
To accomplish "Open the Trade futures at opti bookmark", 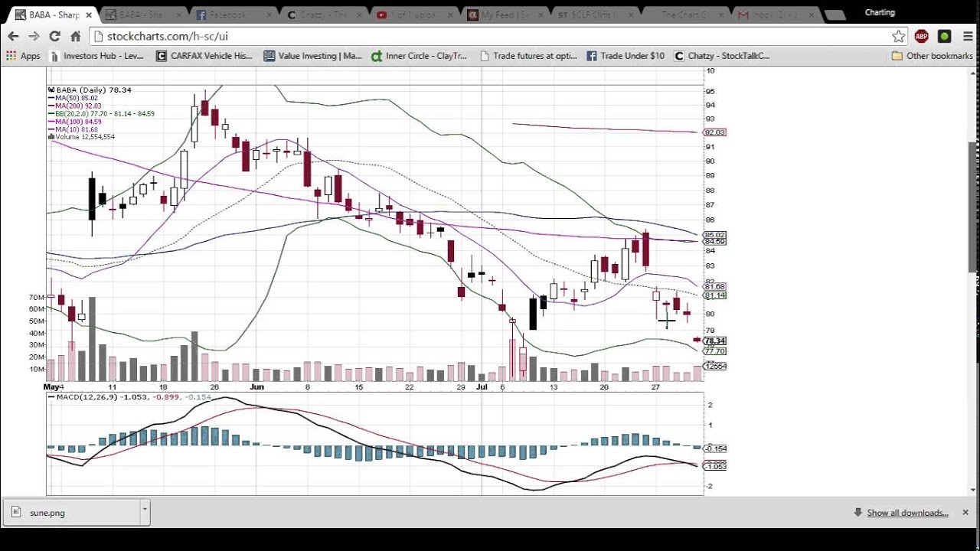I will click(x=528, y=56).
